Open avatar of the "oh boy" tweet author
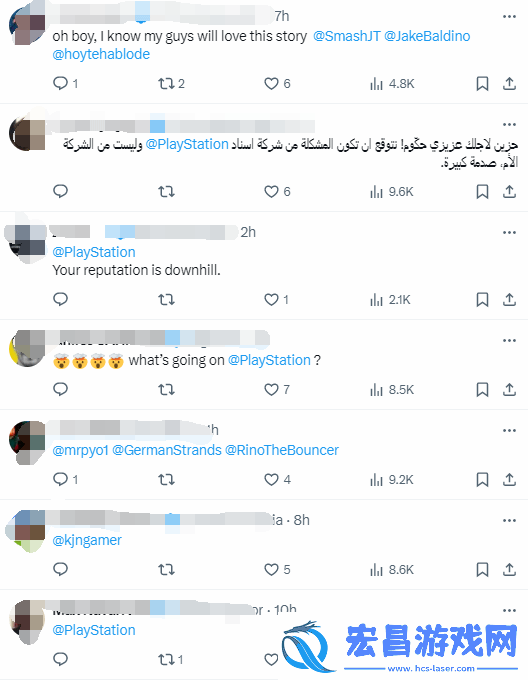This screenshot has width=528, height=680. pos(27,24)
